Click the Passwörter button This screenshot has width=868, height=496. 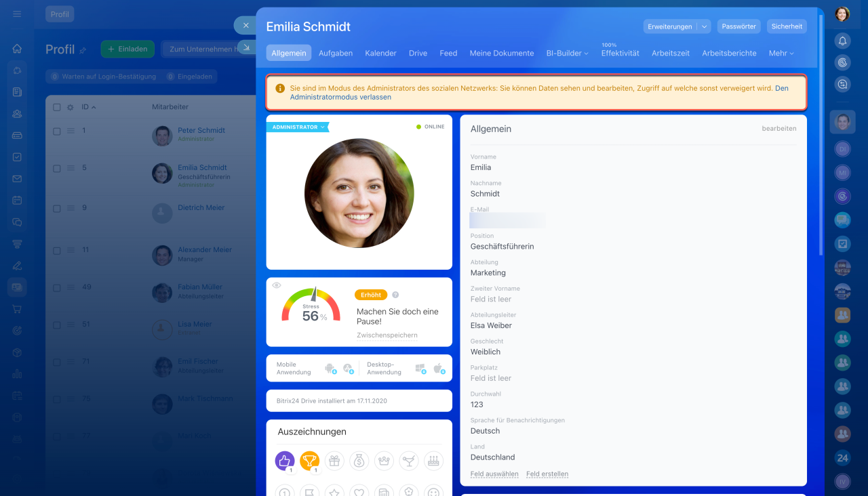(x=738, y=26)
